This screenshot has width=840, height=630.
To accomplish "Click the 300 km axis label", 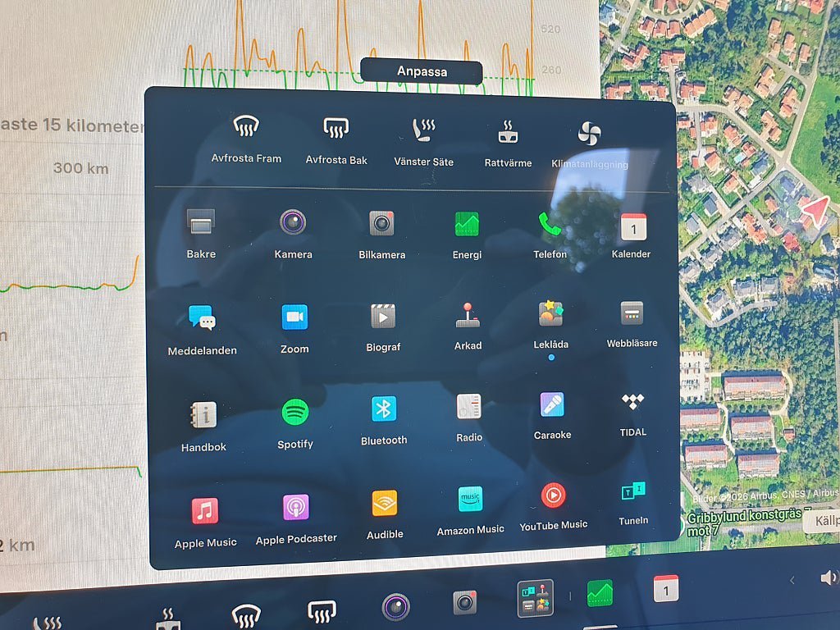I will [81, 168].
